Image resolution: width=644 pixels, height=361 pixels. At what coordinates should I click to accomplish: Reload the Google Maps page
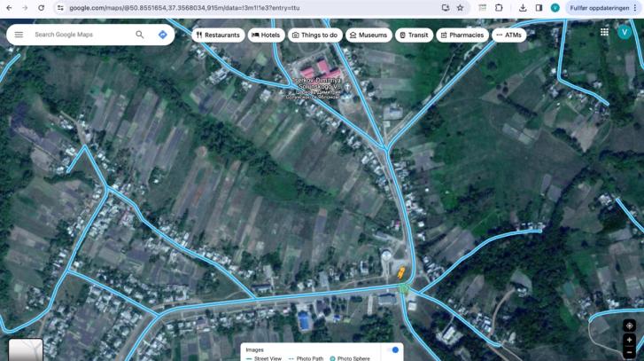[41, 8]
